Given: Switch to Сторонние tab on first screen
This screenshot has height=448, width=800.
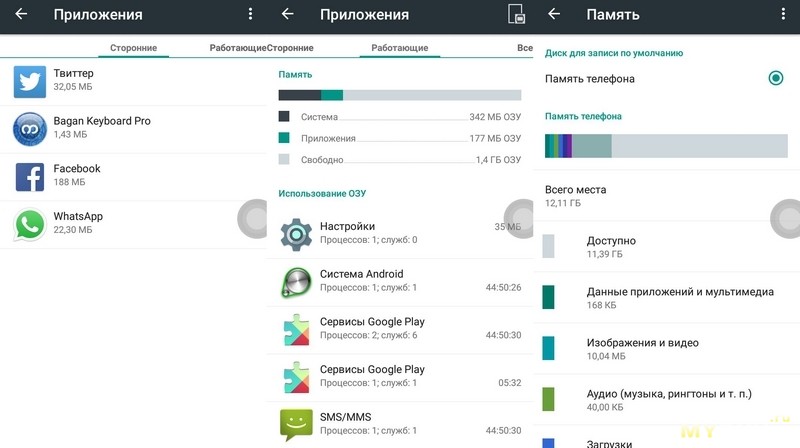Looking at the screenshot, I should (134, 48).
